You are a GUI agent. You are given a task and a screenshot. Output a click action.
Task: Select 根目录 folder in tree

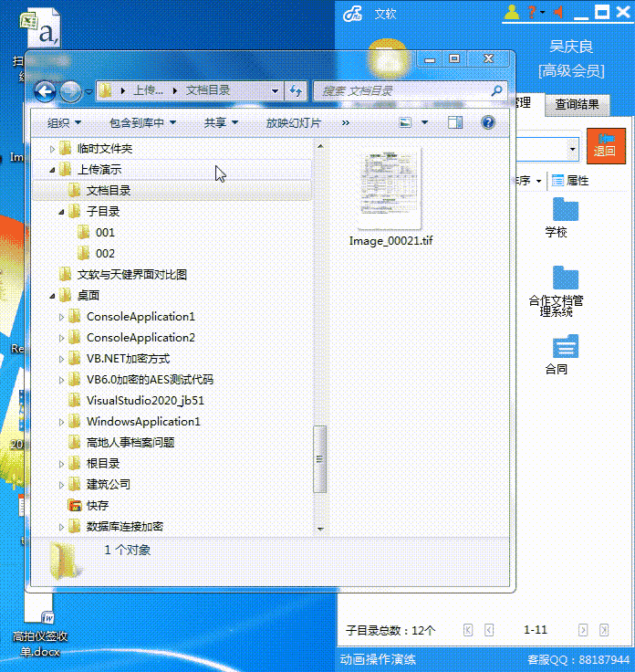click(103, 463)
